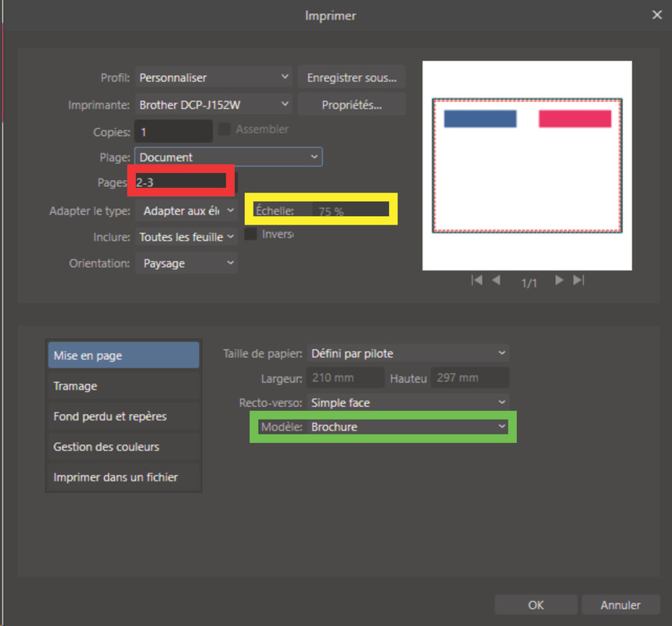
Task: Select the Mise en page section
Action: coord(124,355)
